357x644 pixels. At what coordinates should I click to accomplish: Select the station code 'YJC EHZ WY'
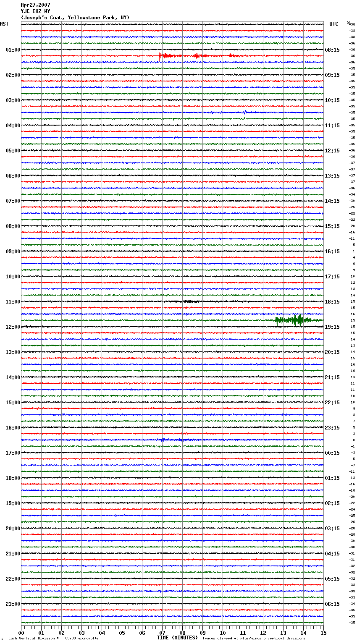(x=35, y=11)
